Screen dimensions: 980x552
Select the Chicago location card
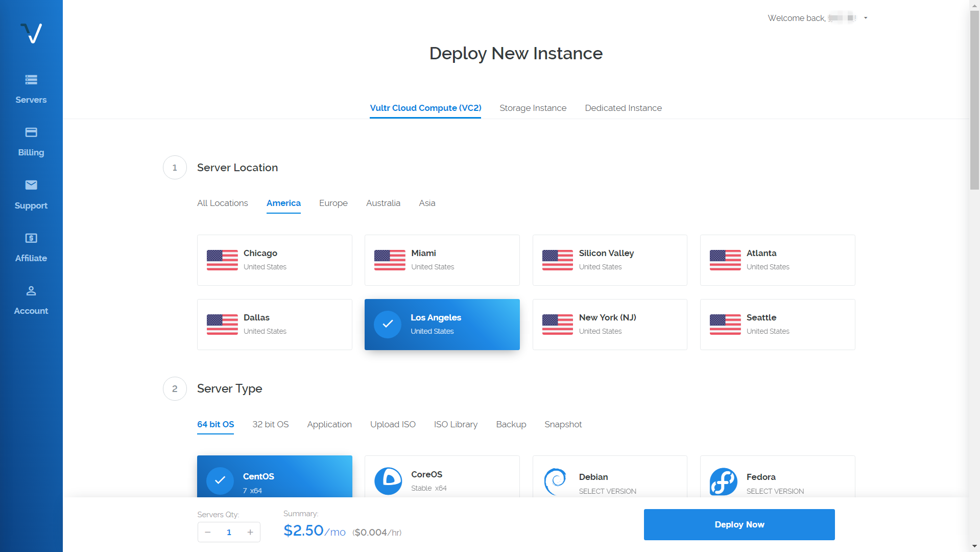point(275,260)
